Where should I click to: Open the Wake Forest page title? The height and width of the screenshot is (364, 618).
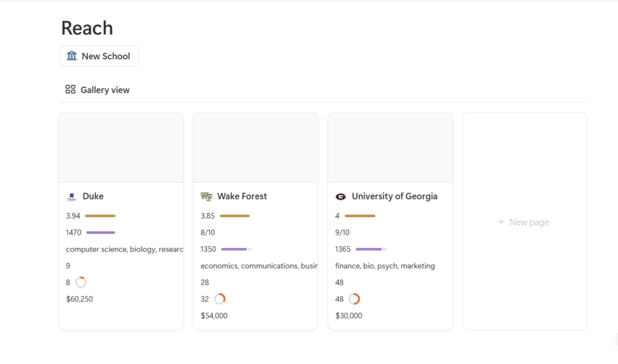coord(242,196)
